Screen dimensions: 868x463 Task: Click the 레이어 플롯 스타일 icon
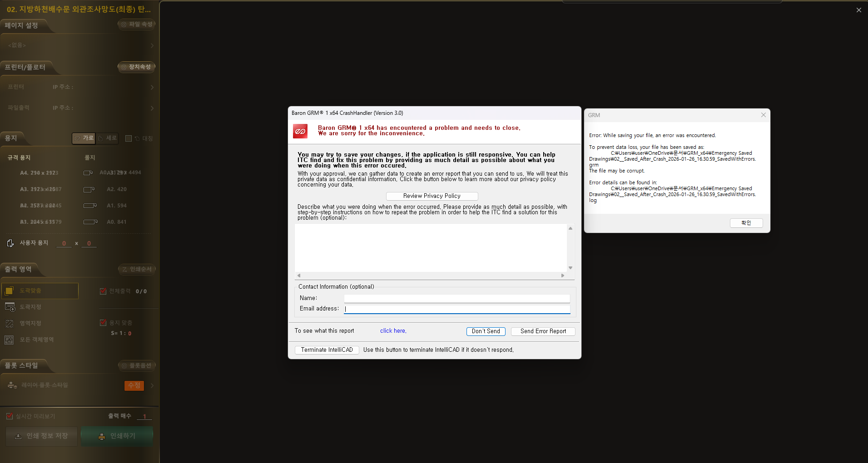pyautogui.click(x=12, y=385)
